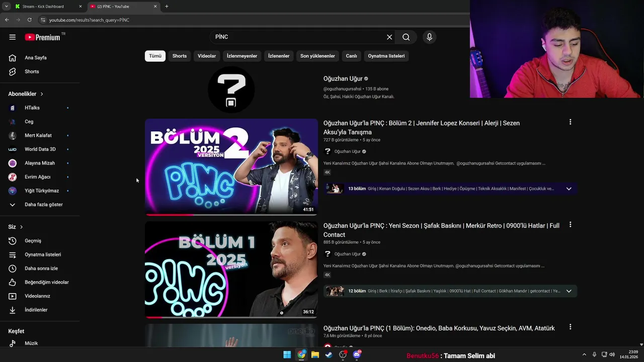Image resolution: width=644 pixels, height=362 pixels.
Task: Close the Kick Dashboard tab
Action: (80, 7)
